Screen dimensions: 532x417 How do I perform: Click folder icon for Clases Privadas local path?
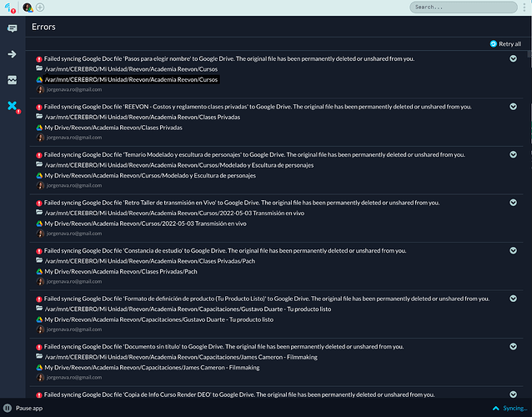tap(38, 118)
